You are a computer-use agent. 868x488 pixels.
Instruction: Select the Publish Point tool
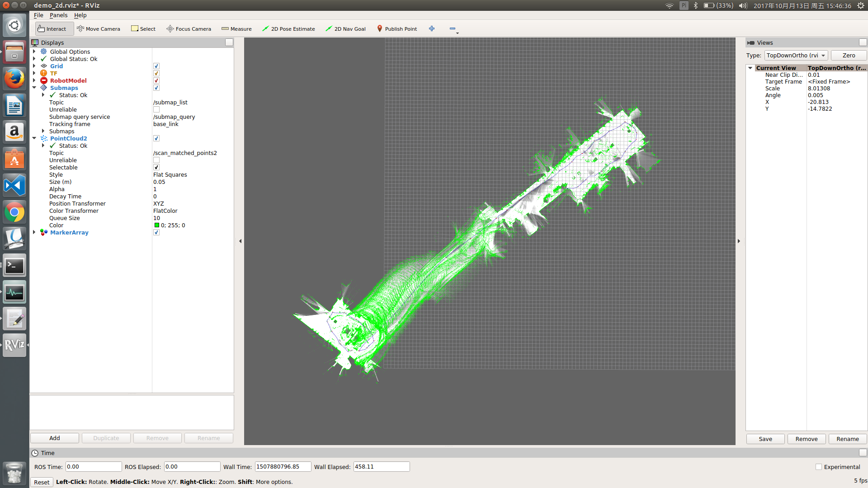click(397, 29)
